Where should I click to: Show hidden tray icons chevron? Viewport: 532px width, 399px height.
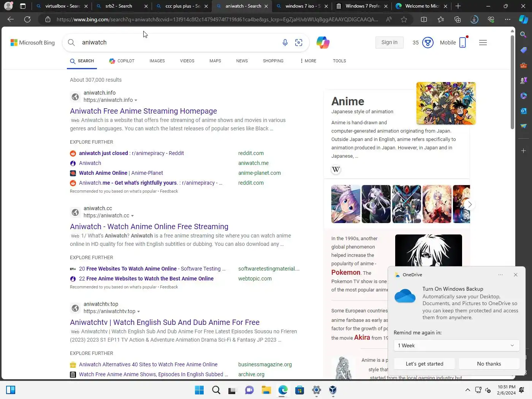click(468, 390)
